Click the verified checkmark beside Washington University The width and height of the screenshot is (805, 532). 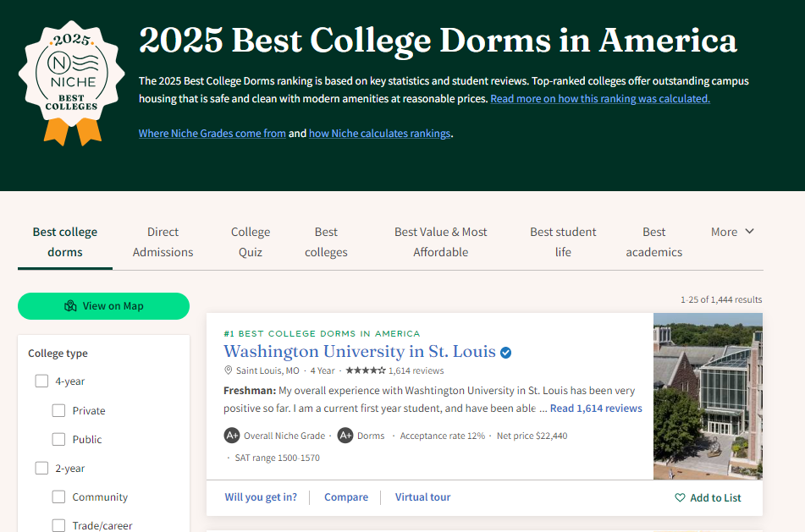coord(505,353)
